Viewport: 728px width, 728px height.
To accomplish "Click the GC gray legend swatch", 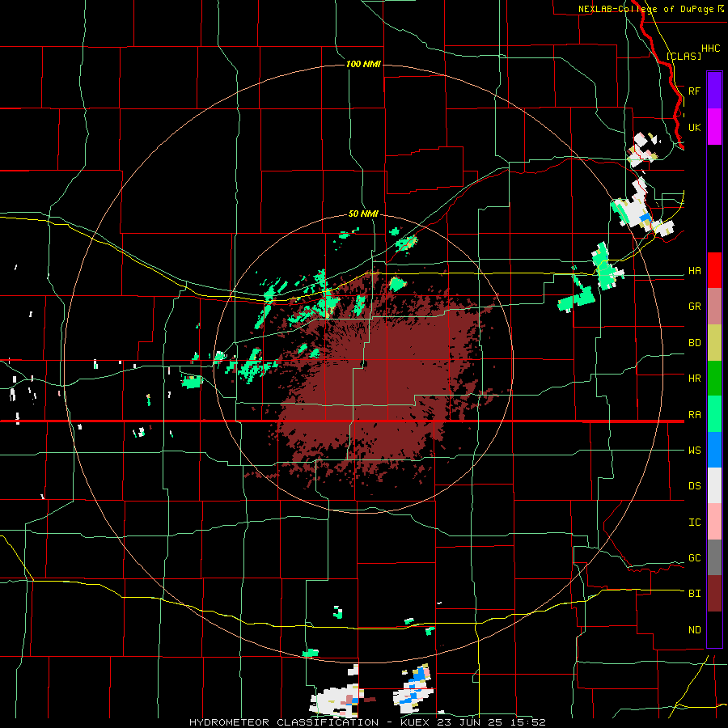I will click(714, 557).
